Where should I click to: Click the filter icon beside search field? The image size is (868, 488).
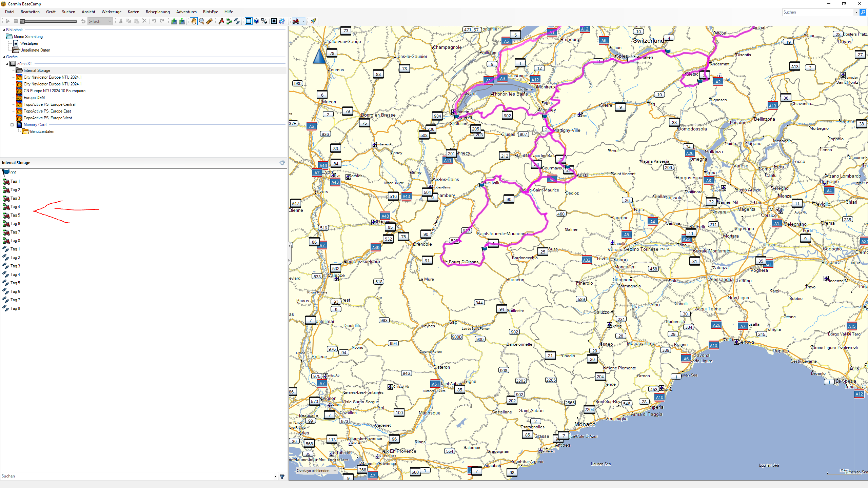click(282, 476)
